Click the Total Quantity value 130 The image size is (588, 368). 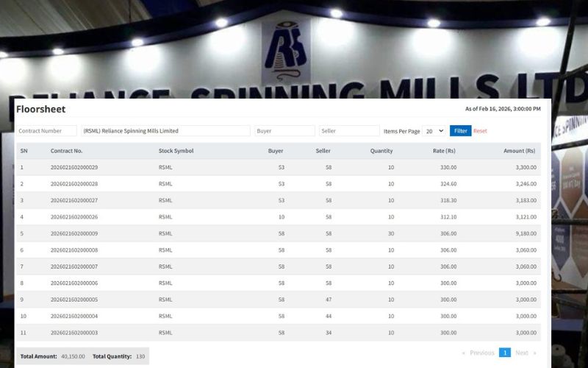coord(140,356)
